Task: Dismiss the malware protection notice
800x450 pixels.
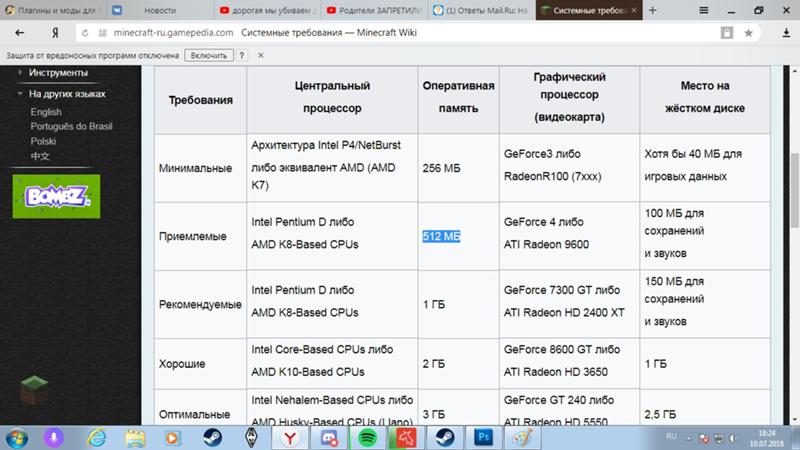Action: tap(261, 55)
